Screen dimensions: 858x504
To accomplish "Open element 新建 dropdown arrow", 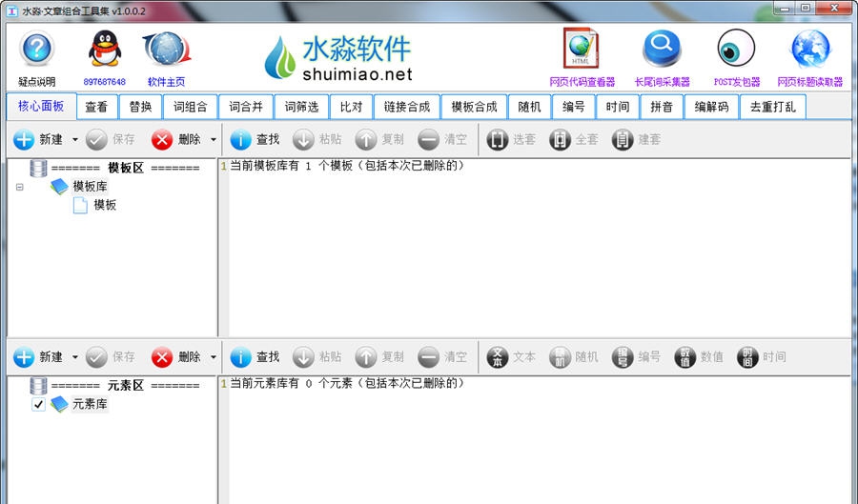I will click(x=75, y=357).
